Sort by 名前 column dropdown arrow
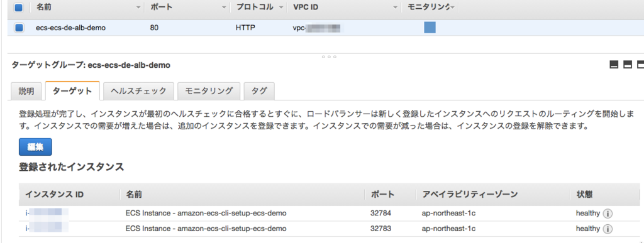This screenshot has width=644, height=243. tap(138, 8)
